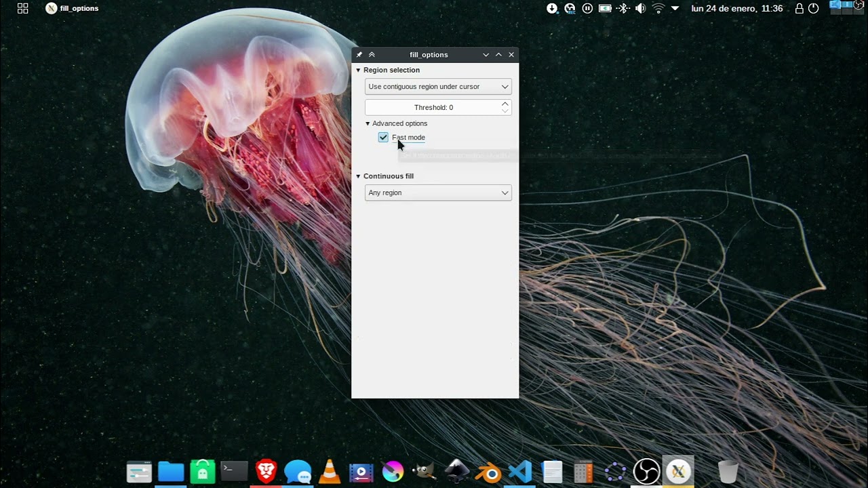Open the date and time menu

736,8
